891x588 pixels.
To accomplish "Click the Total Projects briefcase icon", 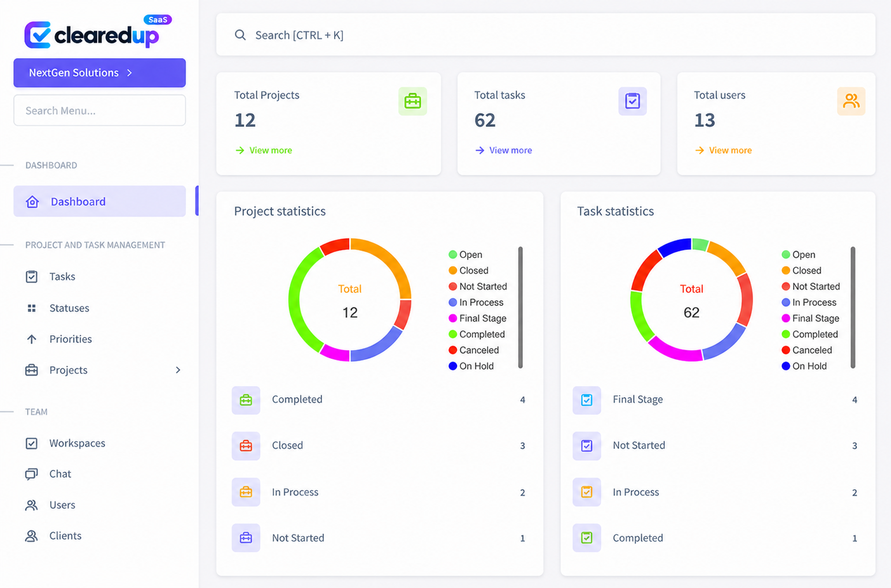I will pyautogui.click(x=413, y=101).
